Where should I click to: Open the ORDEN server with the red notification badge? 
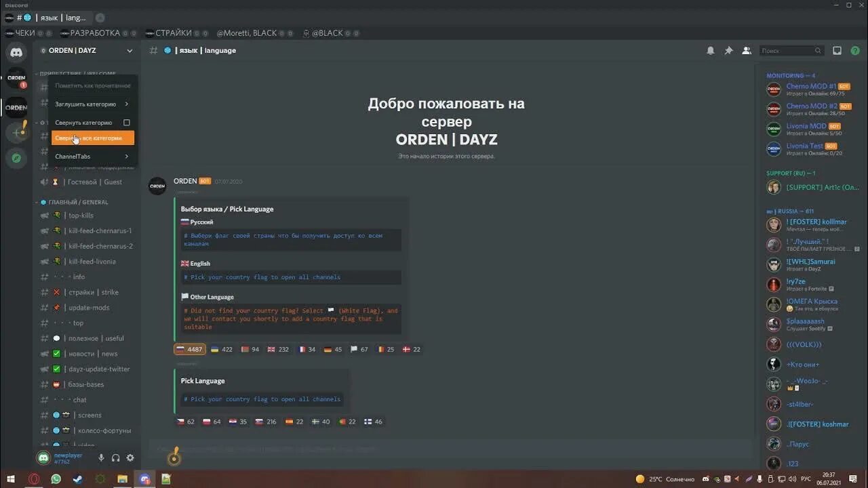pyautogui.click(x=16, y=78)
